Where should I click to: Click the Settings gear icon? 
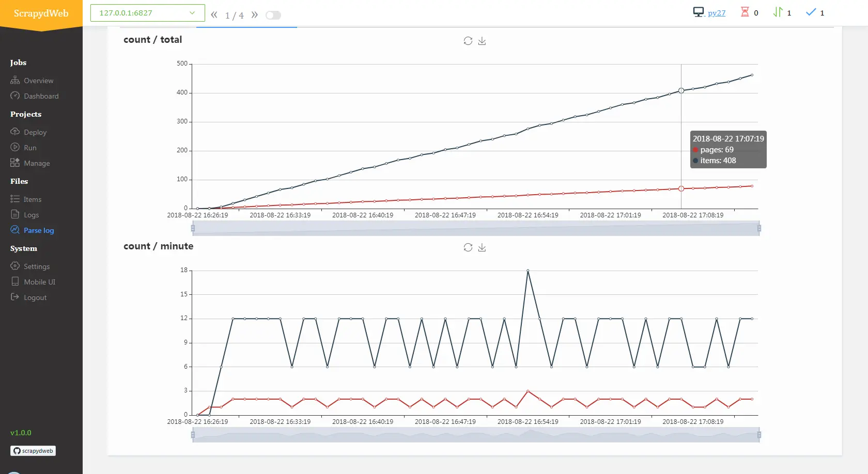[15, 266]
